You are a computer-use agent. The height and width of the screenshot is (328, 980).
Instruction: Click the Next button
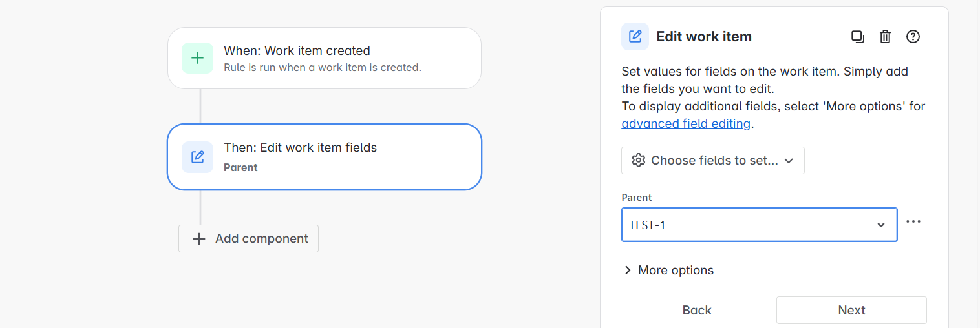coord(851,310)
